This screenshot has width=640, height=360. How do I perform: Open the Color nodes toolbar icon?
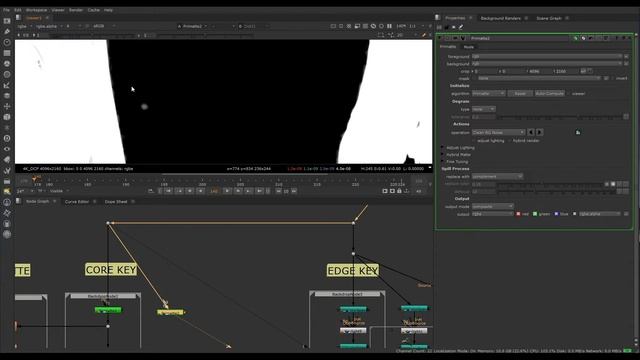7,64
